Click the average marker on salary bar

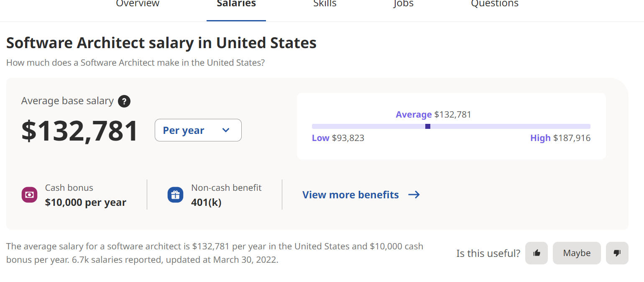point(428,126)
